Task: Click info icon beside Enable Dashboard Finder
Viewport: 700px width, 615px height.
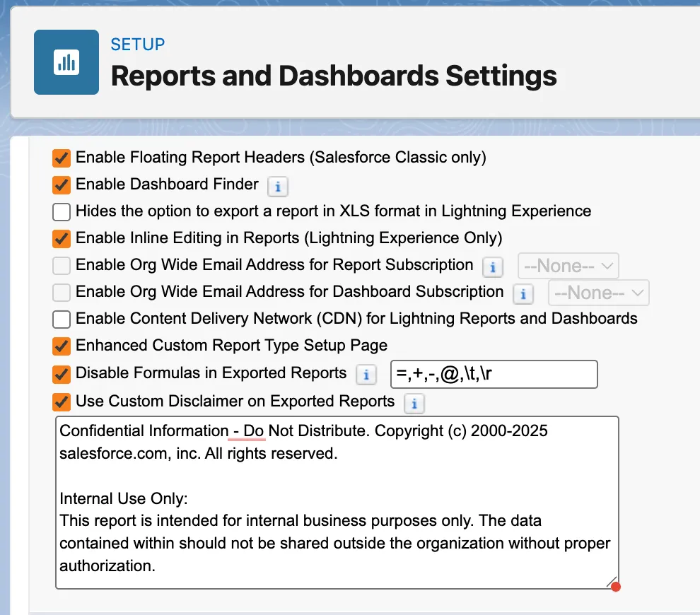Action: pos(278,187)
